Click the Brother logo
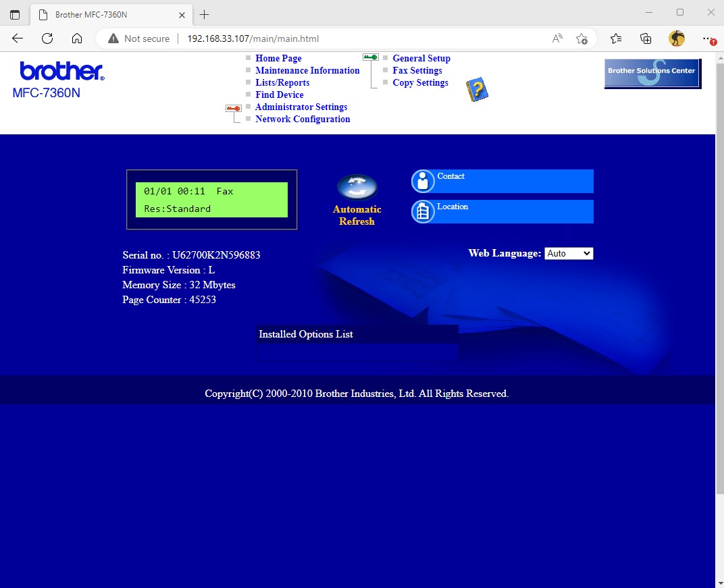 [61, 72]
